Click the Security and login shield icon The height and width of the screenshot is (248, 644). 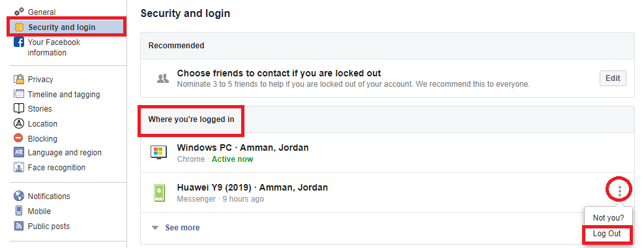point(19,27)
